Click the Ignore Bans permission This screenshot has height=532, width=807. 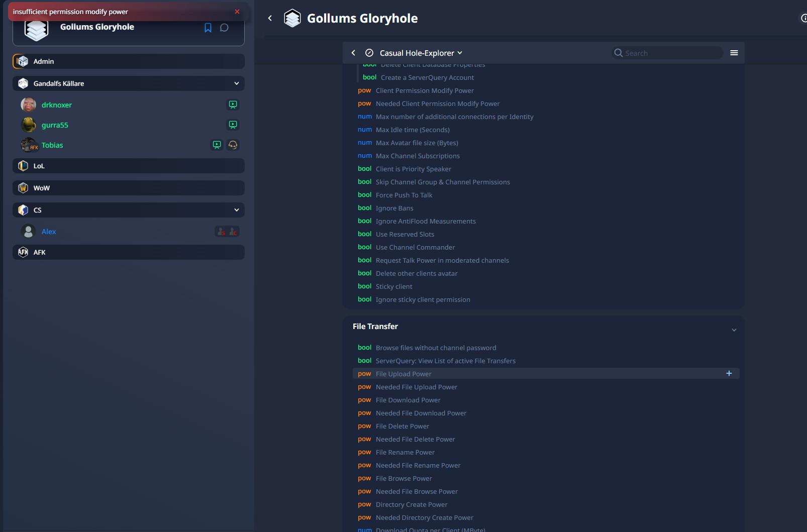pyautogui.click(x=394, y=208)
